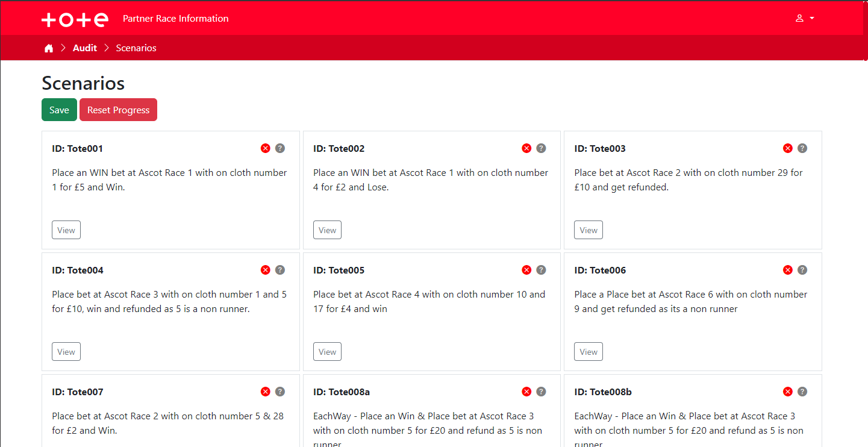Click the Tote logo in the header
868x447 pixels.
[75, 19]
